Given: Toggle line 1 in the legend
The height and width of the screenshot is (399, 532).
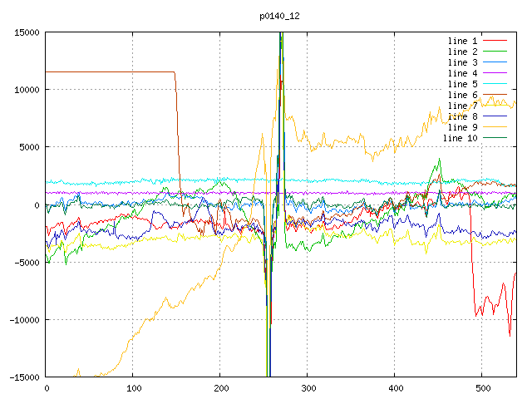Looking at the screenshot, I should pos(463,41).
